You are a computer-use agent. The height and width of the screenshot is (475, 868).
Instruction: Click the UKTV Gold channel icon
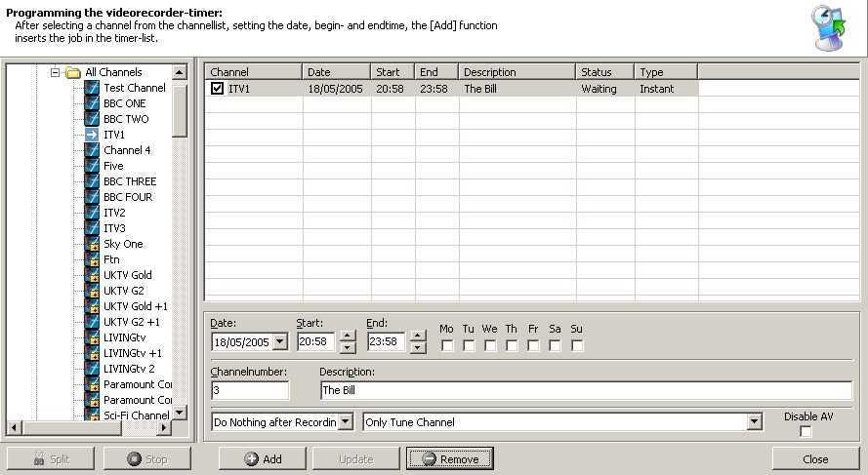[x=92, y=275]
